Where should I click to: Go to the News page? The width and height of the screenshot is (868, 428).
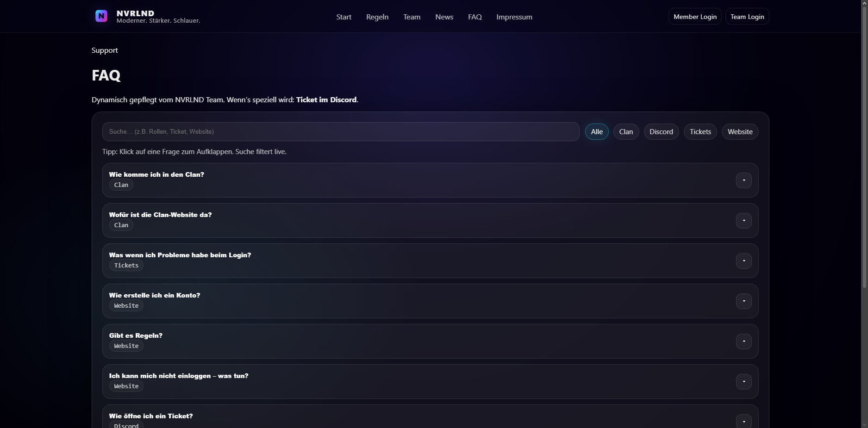click(444, 17)
